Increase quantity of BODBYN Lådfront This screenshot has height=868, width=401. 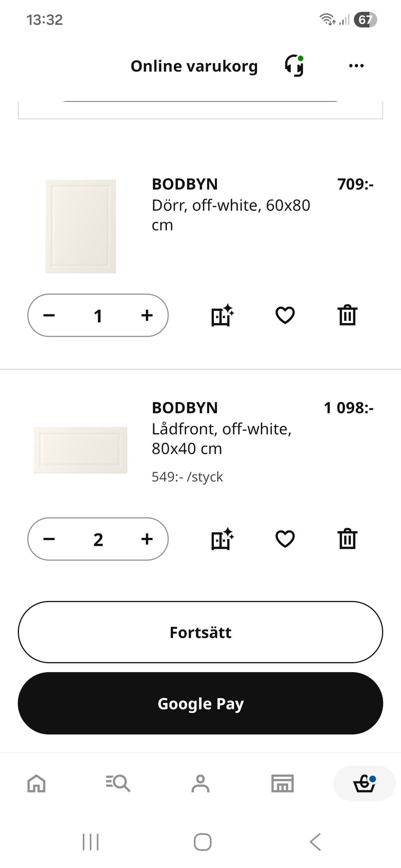(x=147, y=539)
